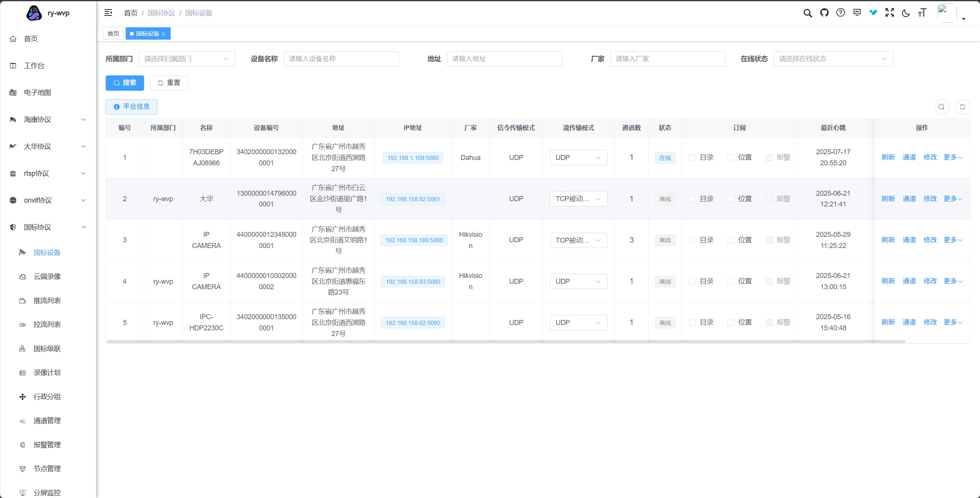Check 目录 subscription for IPC-HDP2230C row
980x498 pixels.
(693, 323)
